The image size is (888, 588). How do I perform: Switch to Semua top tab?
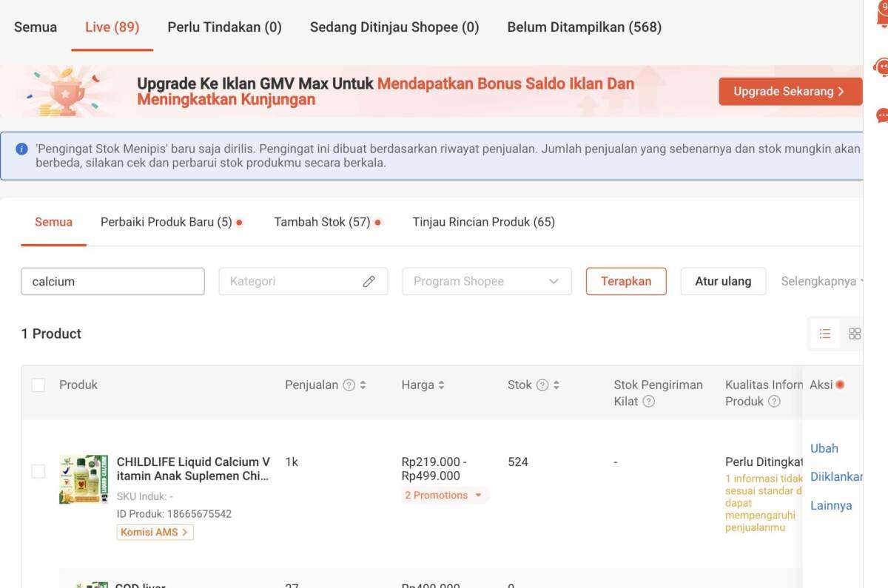coord(36,27)
